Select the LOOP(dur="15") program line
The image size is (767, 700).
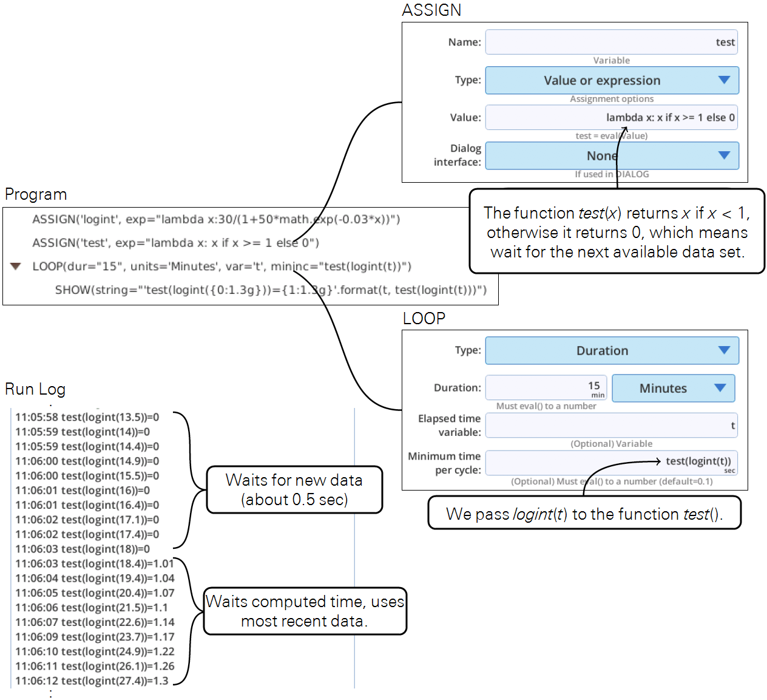pos(221,267)
